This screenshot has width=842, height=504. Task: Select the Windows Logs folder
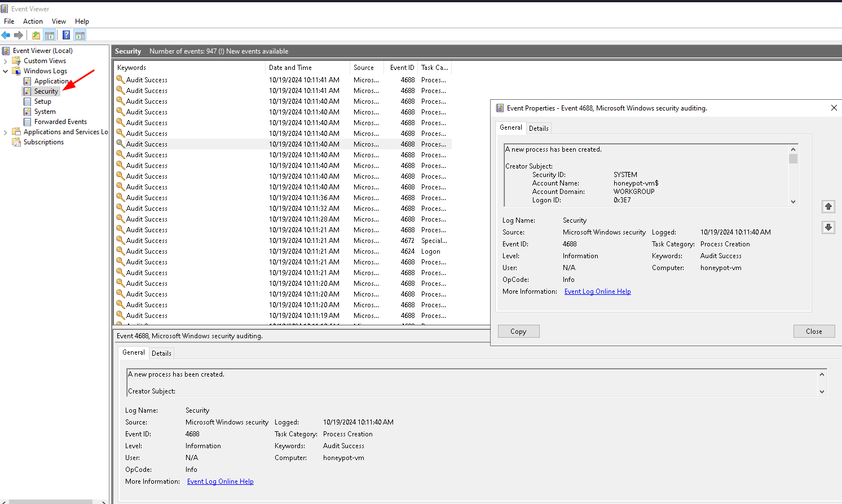click(x=45, y=71)
